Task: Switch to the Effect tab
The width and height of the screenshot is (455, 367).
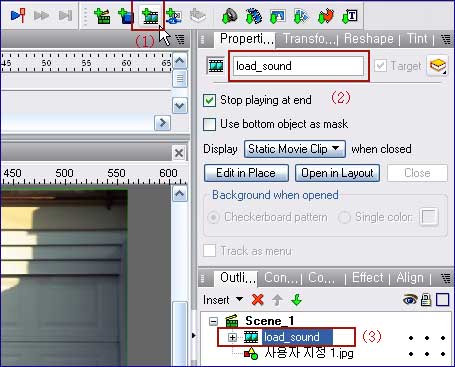Action: 368,277
